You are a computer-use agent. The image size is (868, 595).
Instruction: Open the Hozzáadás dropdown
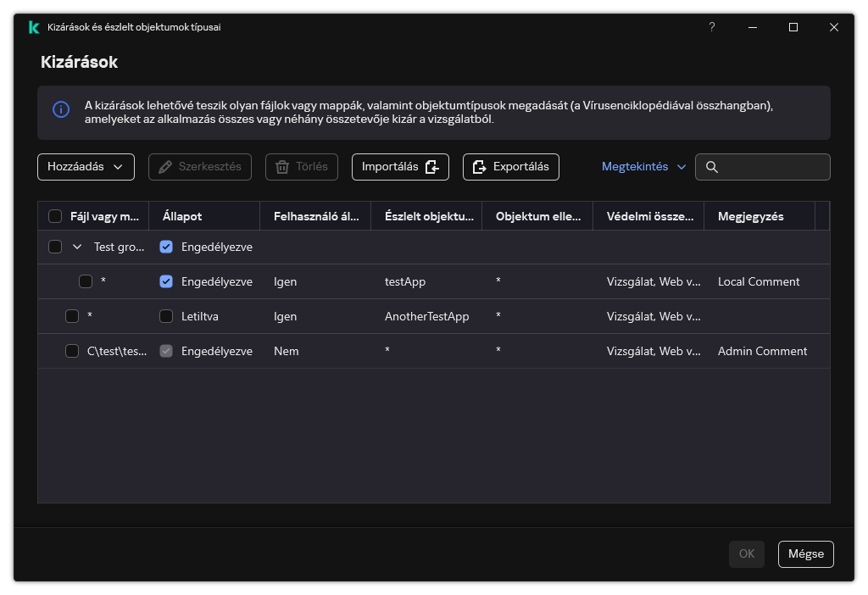86,167
